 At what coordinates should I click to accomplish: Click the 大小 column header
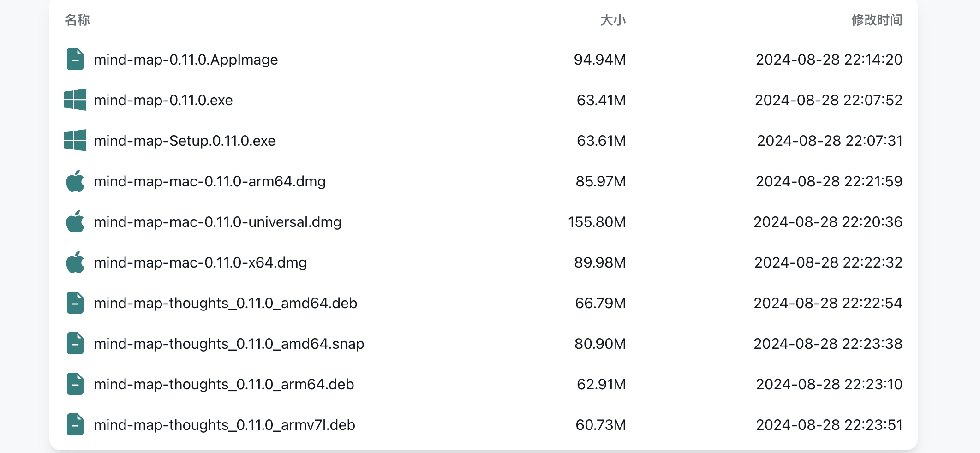click(613, 20)
